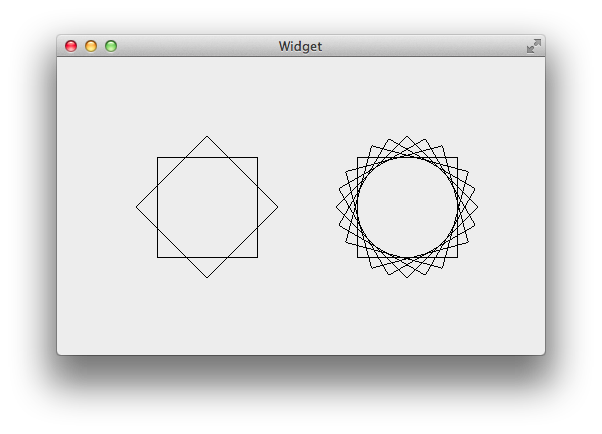This screenshot has height=434, width=602.
Task: Minimize the Widget window using yellow button
Action: pyautogui.click(x=91, y=46)
